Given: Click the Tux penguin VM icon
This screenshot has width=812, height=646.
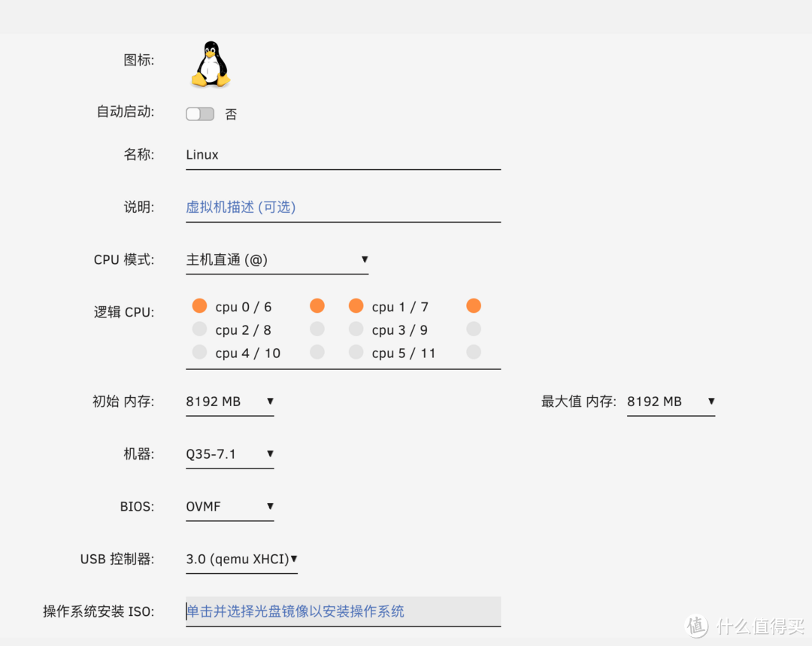Looking at the screenshot, I should 210,64.
